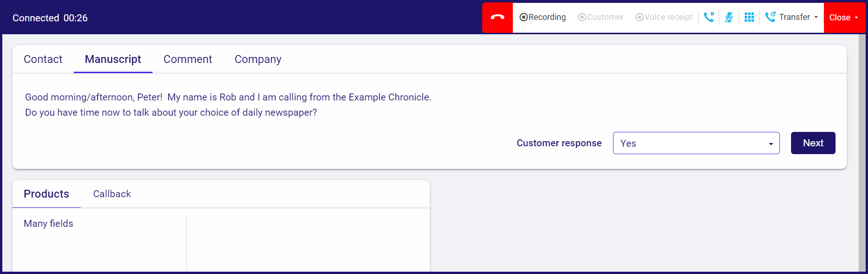This screenshot has height=274, width=868.
Task: Click the vertical scrollbar on the right
Action: tap(862, 153)
